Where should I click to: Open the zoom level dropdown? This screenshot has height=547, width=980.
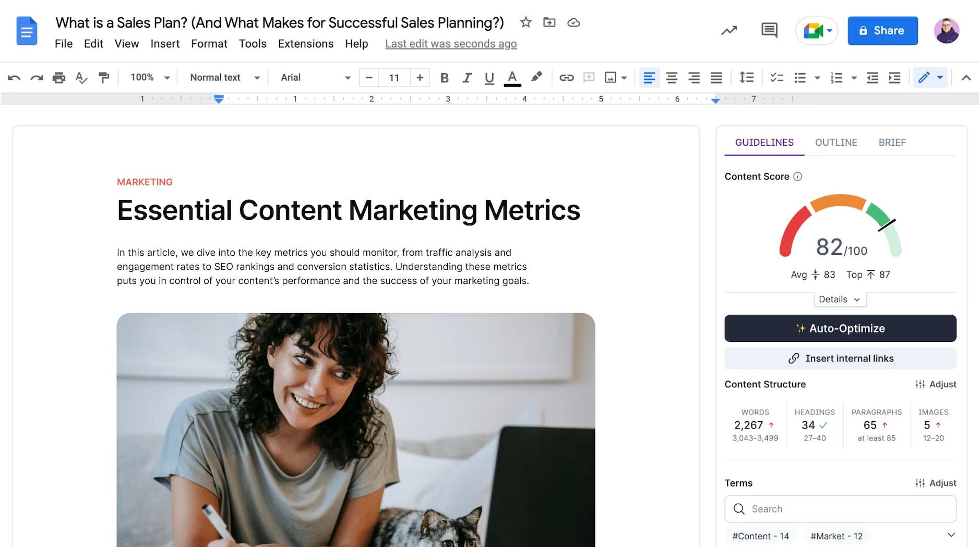coord(149,77)
